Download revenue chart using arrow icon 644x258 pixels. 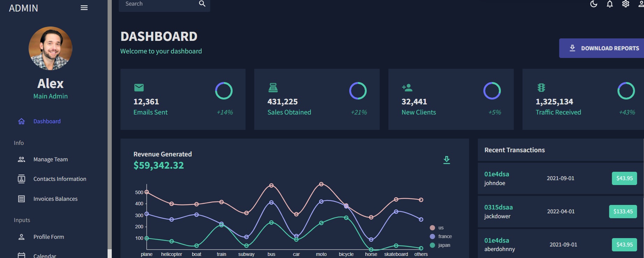point(446,160)
